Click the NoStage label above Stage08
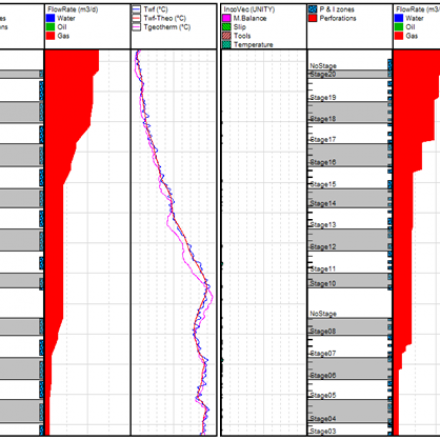Screen dimensions: 440x440 coord(323,314)
